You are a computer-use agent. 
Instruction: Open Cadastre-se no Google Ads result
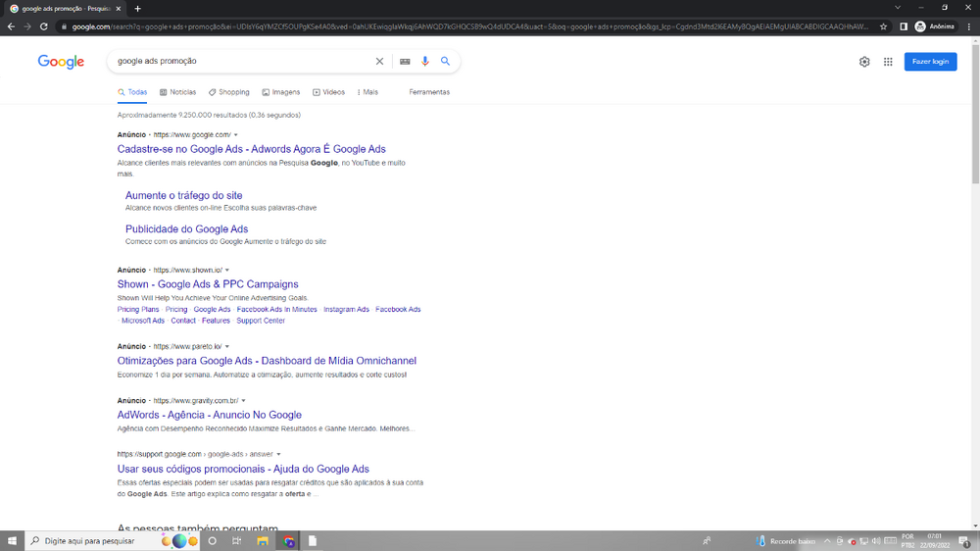[251, 149]
